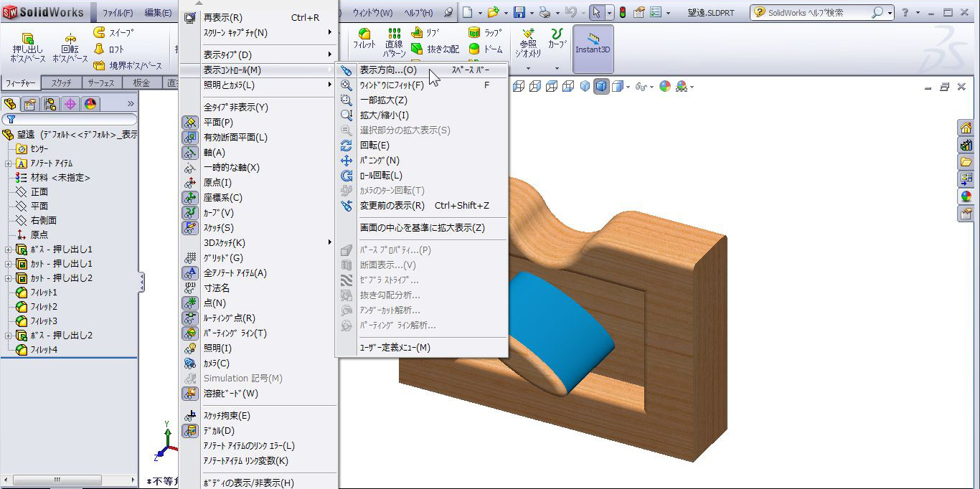Viewport: 980px width, 489px height.
Task: Toggle スケッチ(S) sketches visibility
Action: click(x=258, y=228)
